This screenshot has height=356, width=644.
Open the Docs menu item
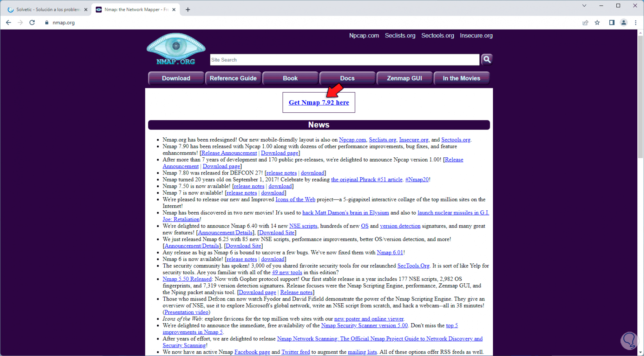pos(347,78)
